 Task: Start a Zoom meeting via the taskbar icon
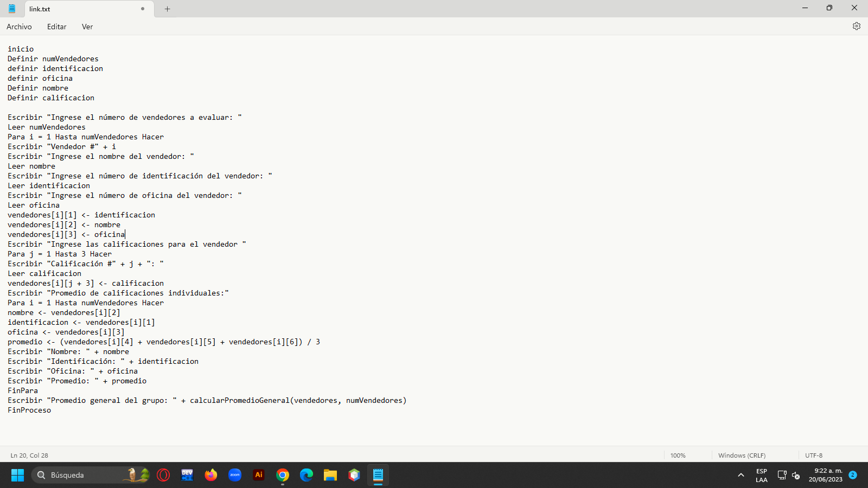pyautogui.click(x=234, y=475)
